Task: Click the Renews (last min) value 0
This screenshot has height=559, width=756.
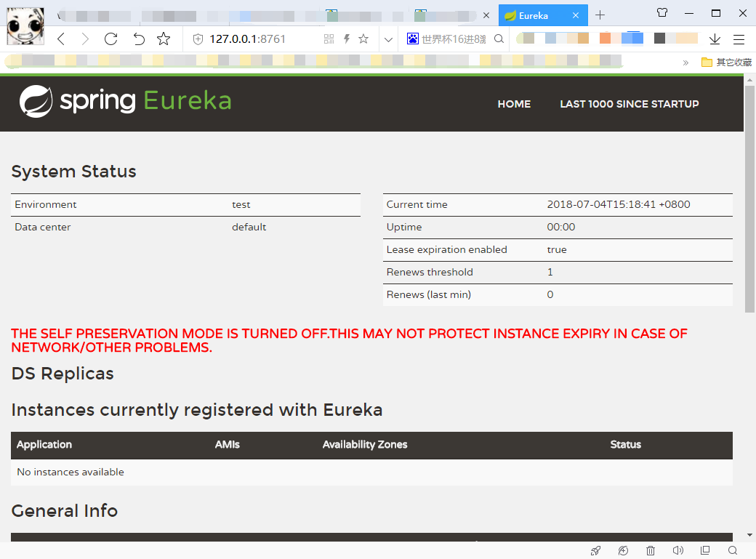Action: 550,294
